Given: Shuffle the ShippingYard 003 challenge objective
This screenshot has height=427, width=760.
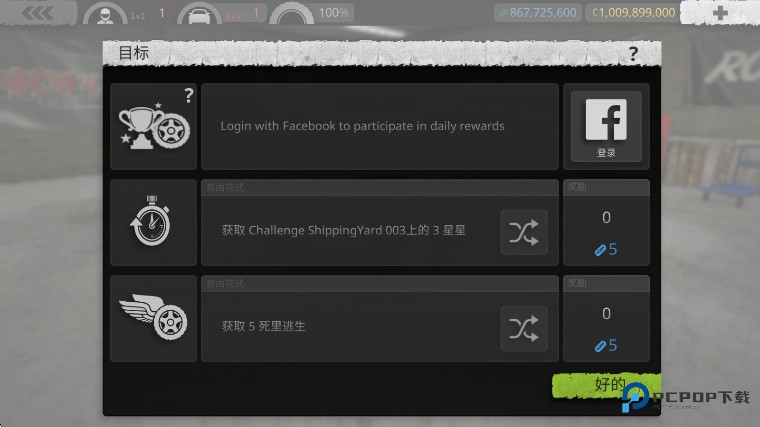Looking at the screenshot, I should point(524,232).
